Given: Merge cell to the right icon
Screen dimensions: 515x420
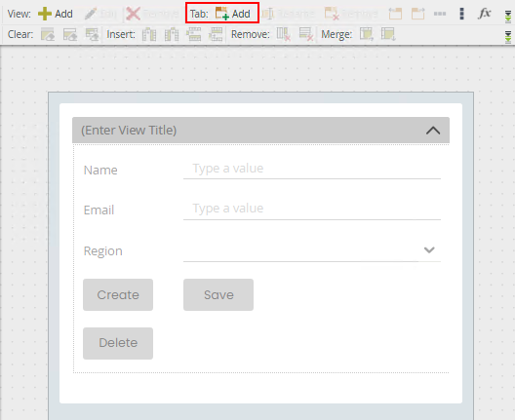Looking at the screenshot, I should point(367,34).
